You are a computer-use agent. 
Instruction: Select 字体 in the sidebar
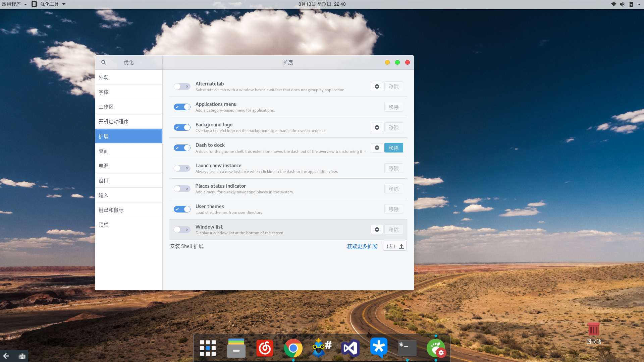pyautogui.click(x=129, y=92)
